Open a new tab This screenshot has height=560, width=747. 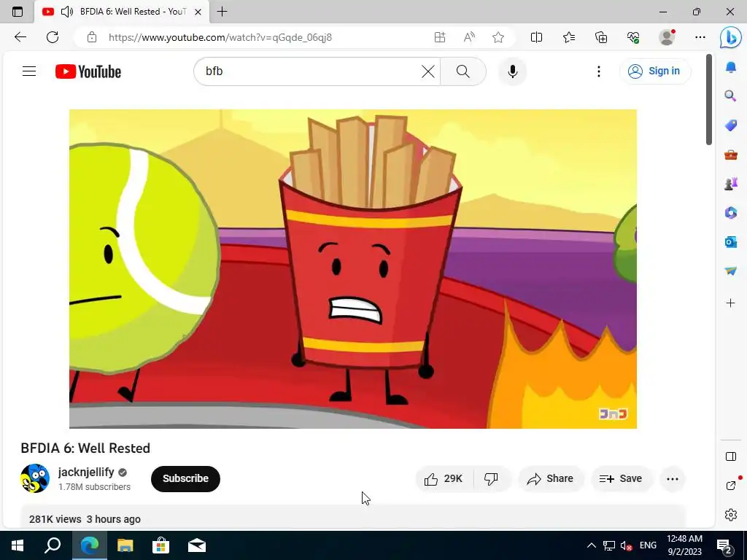(x=222, y=12)
